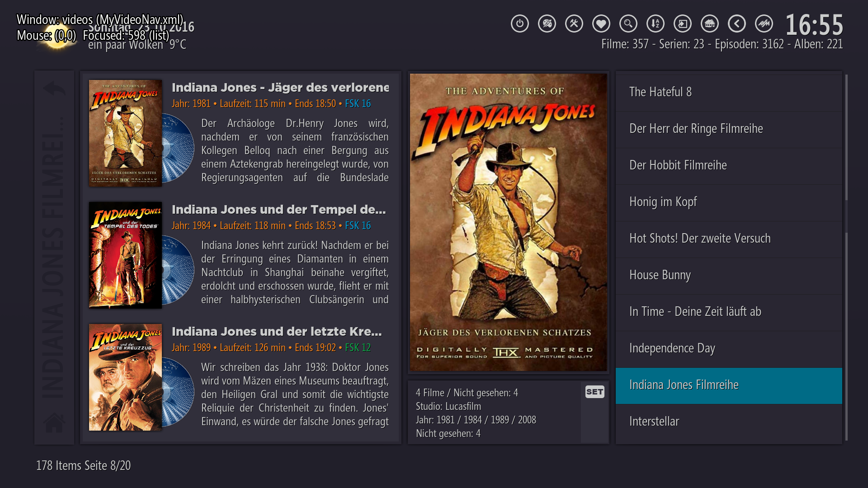
Task: Select Hot Shots! Der zweite Versuch
Action: point(729,239)
